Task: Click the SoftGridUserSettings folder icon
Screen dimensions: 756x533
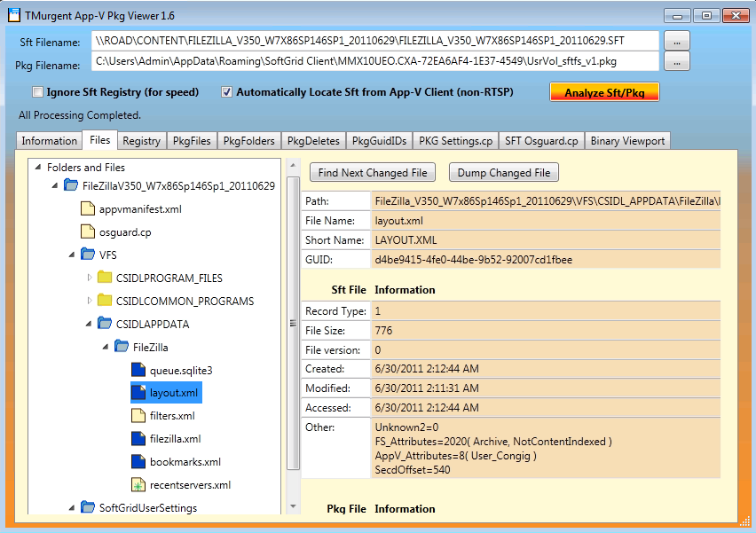Action: point(88,507)
